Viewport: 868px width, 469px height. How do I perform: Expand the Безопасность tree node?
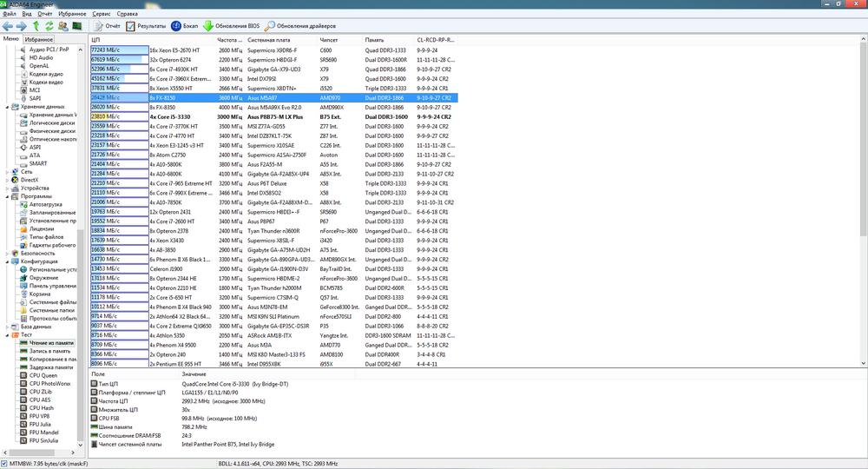(x=7, y=253)
